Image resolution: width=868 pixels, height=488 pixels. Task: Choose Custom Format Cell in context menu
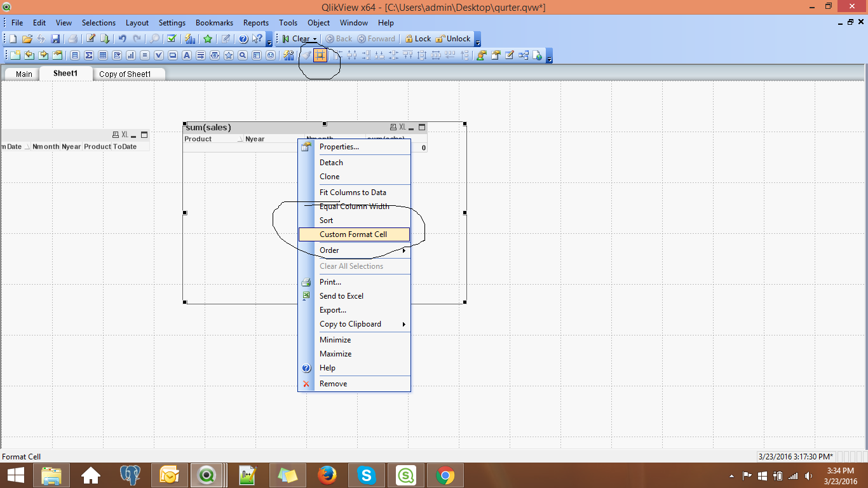(353, 234)
